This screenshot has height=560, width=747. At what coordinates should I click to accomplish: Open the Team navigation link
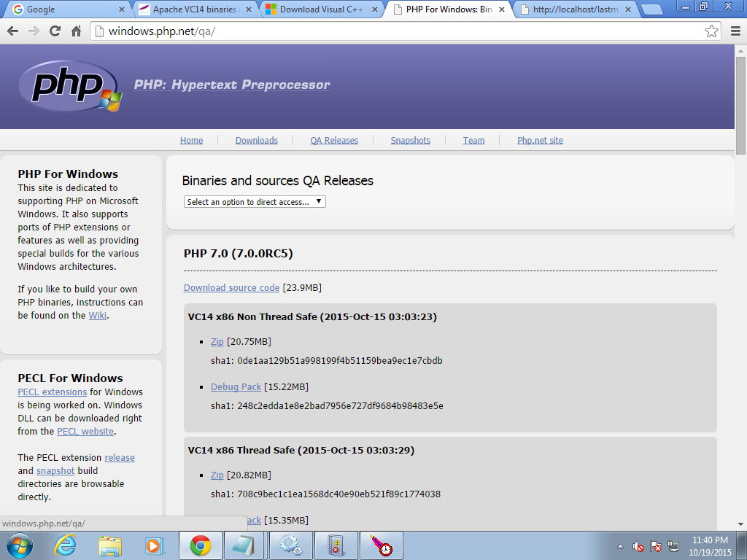click(x=473, y=141)
